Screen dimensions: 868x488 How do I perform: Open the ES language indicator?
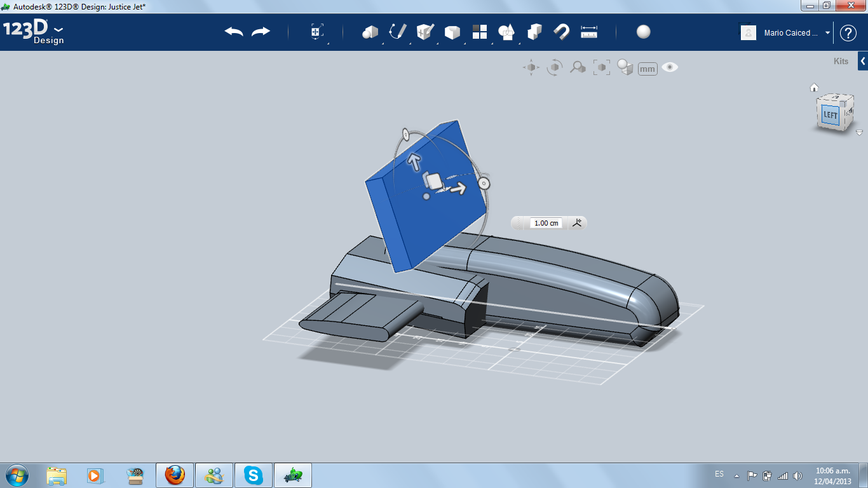(x=719, y=475)
